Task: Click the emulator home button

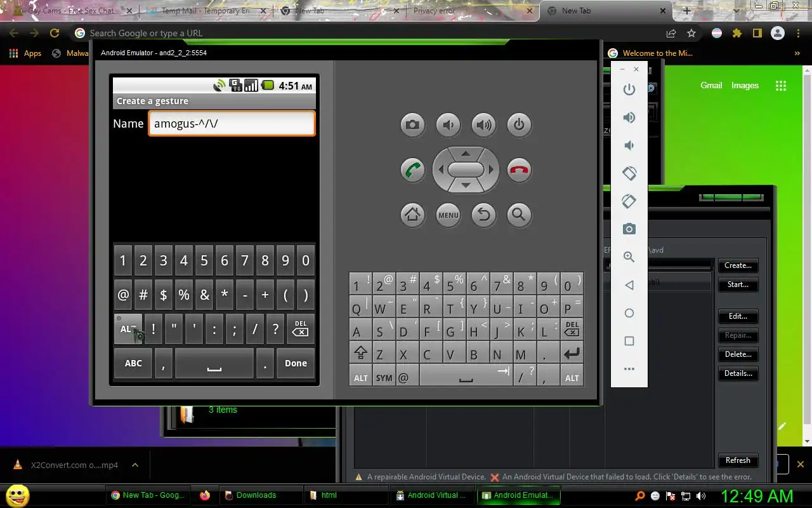Action: pos(412,215)
